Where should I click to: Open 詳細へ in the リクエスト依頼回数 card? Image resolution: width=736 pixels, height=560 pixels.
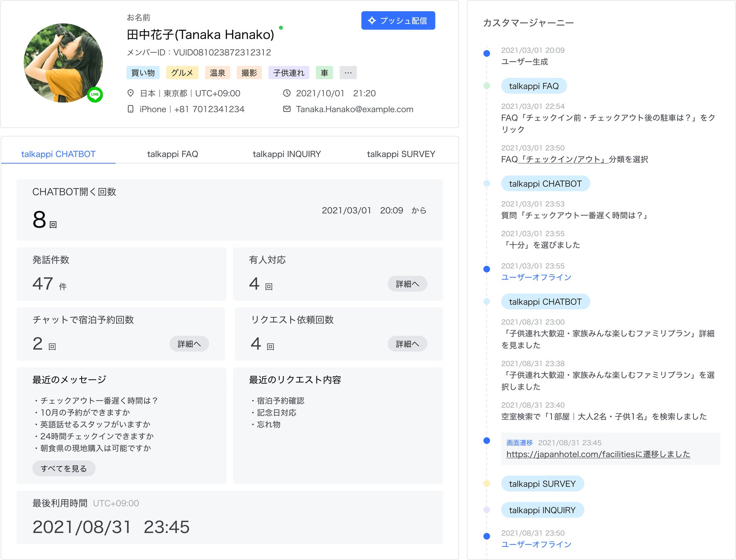[407, 344]
